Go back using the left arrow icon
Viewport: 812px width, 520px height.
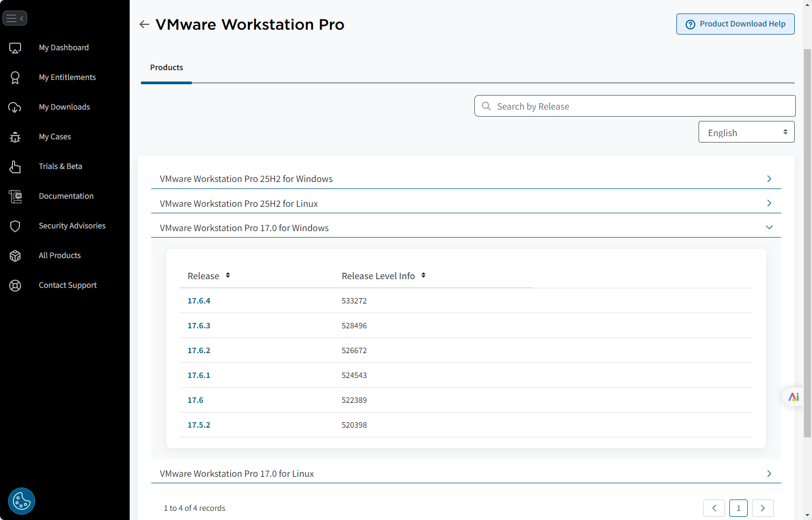[144, 24]
